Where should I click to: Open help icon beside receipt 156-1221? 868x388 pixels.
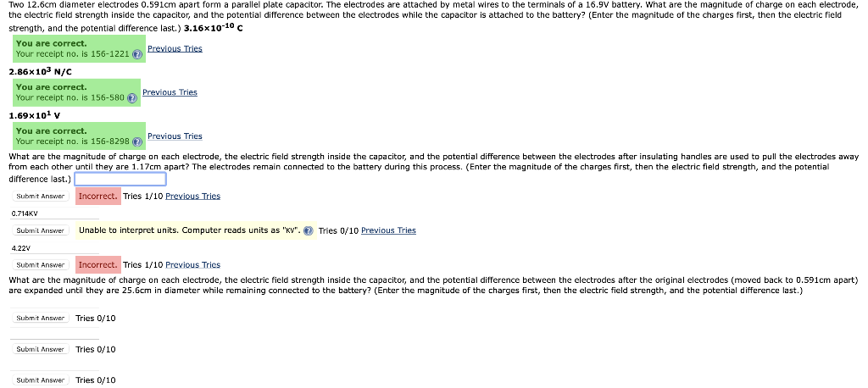pyautogui.click(x=137, y=54)
